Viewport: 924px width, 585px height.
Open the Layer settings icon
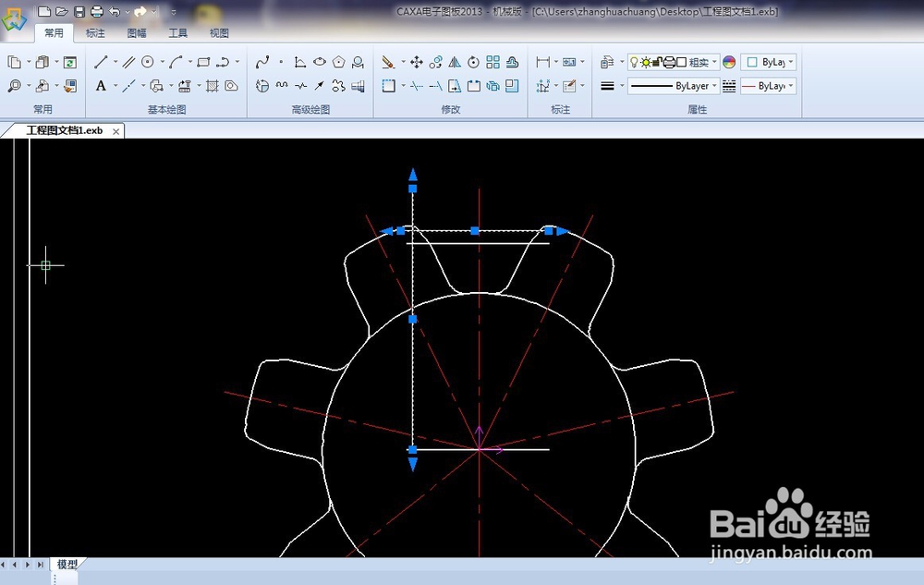point(608,62)
